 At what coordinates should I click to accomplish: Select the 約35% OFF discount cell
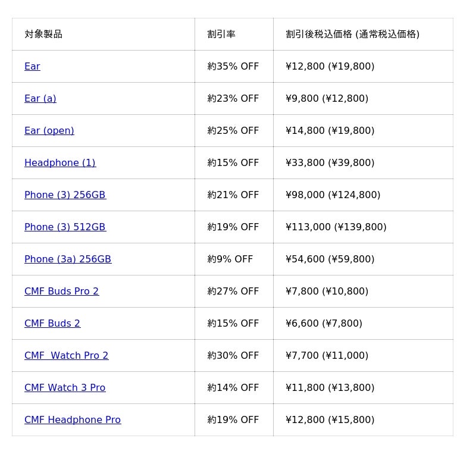click(233, 67)
